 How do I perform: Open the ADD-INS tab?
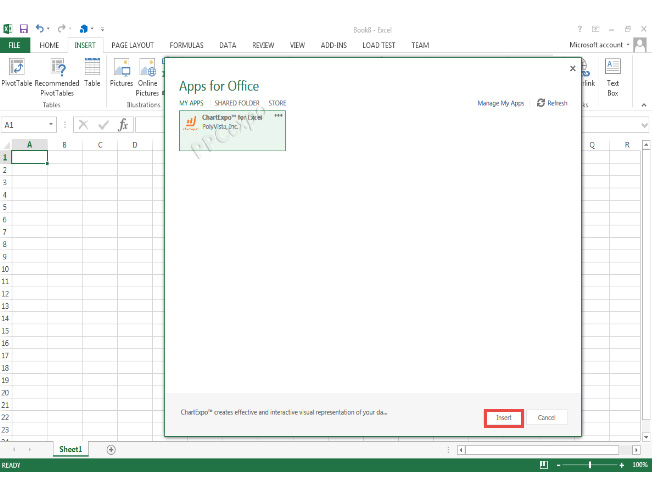(x=334, y=45)
